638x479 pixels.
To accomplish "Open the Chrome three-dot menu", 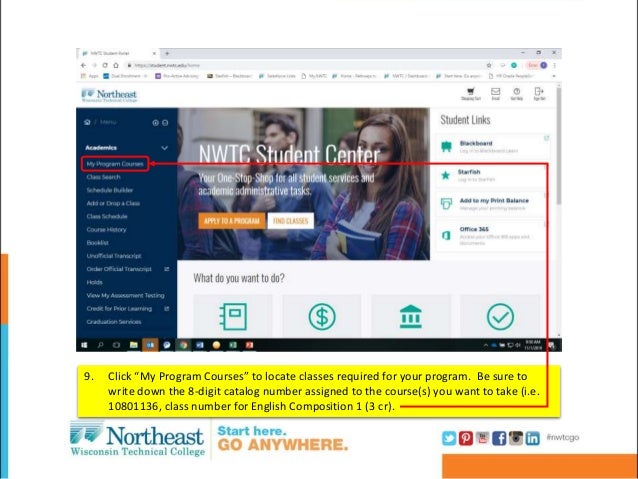I will [x=554, y=65].
